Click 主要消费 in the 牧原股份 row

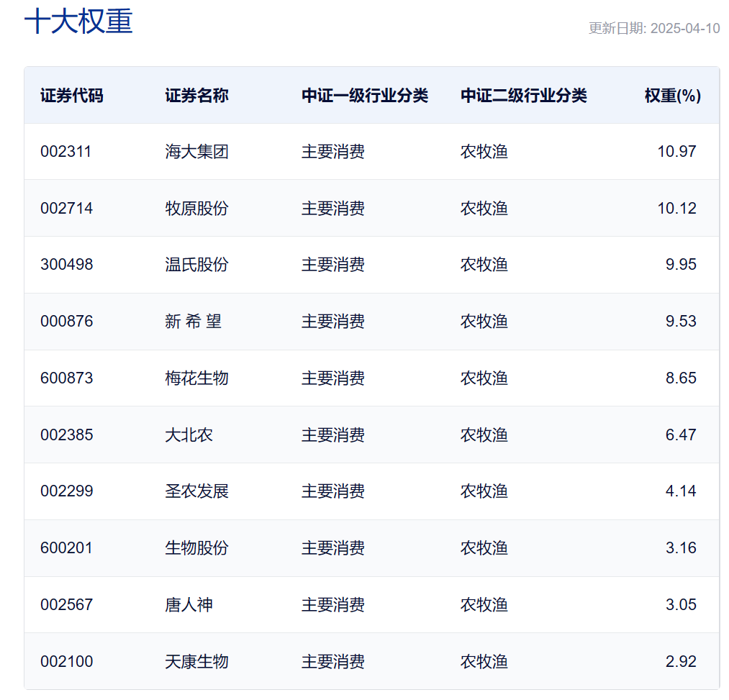(333, 208)
